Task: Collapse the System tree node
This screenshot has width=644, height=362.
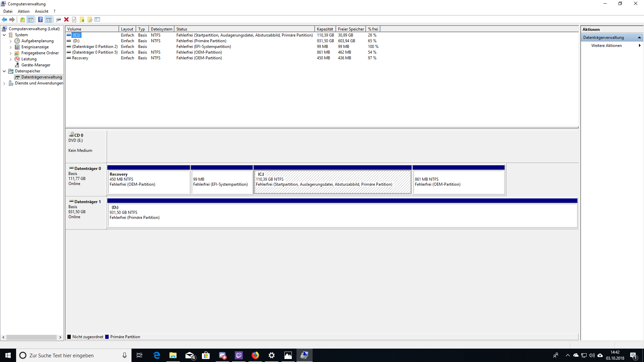Action: click(4, 35)
